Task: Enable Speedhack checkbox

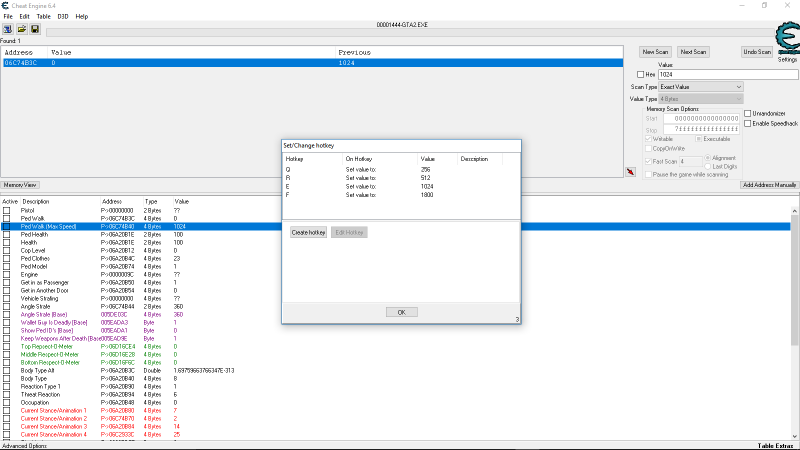Action: (x=748, y=123)
